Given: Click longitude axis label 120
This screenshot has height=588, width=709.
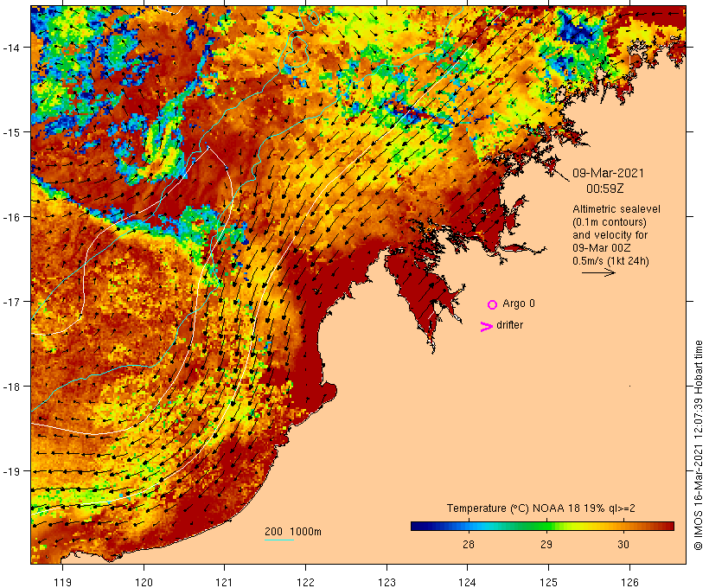Looking at the screenshot, I should coord(144,582).
